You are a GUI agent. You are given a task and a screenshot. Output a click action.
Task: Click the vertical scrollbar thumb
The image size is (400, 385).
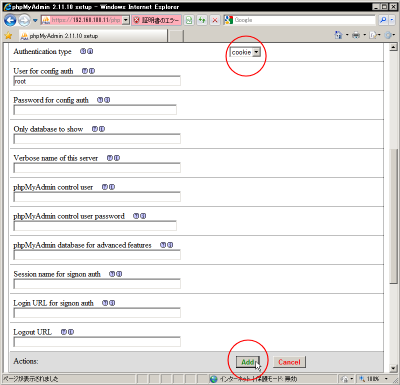point(393,217)
